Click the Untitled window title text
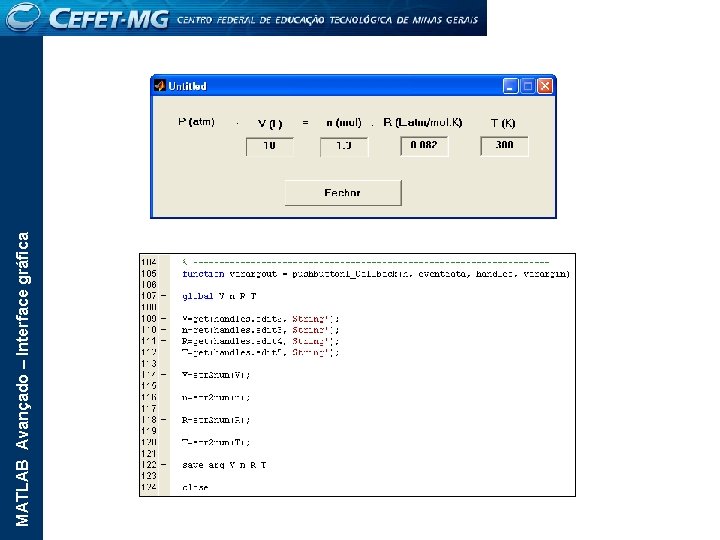The image size is (720, 540). coord(187,86)
